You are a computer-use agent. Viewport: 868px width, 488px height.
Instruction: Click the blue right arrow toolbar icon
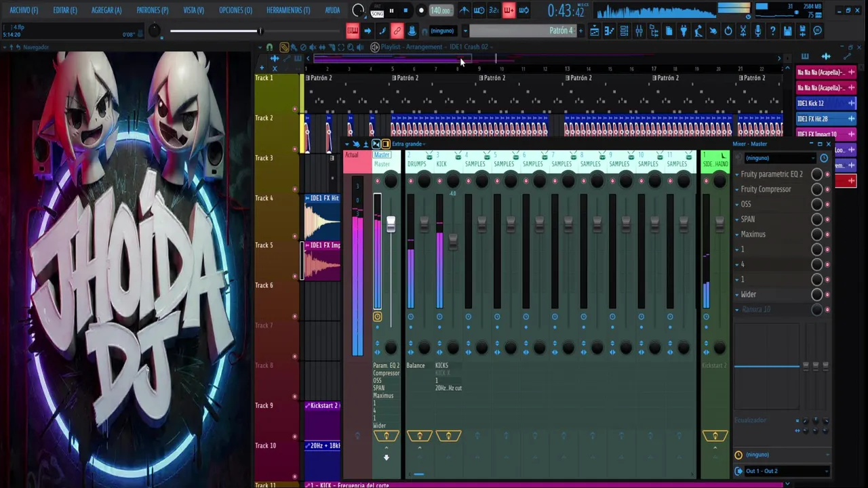pyautogui.click(x=367, y=30)
